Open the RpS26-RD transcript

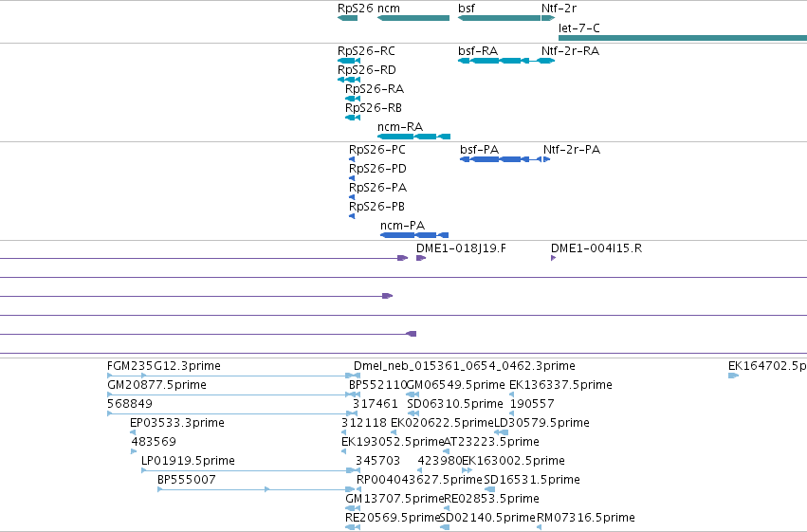click(348, 80)
